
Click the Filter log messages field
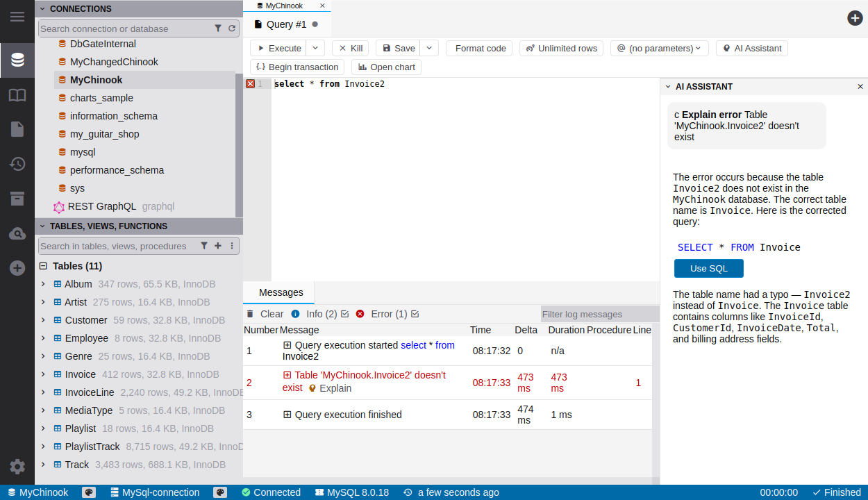tap(599, 315)
